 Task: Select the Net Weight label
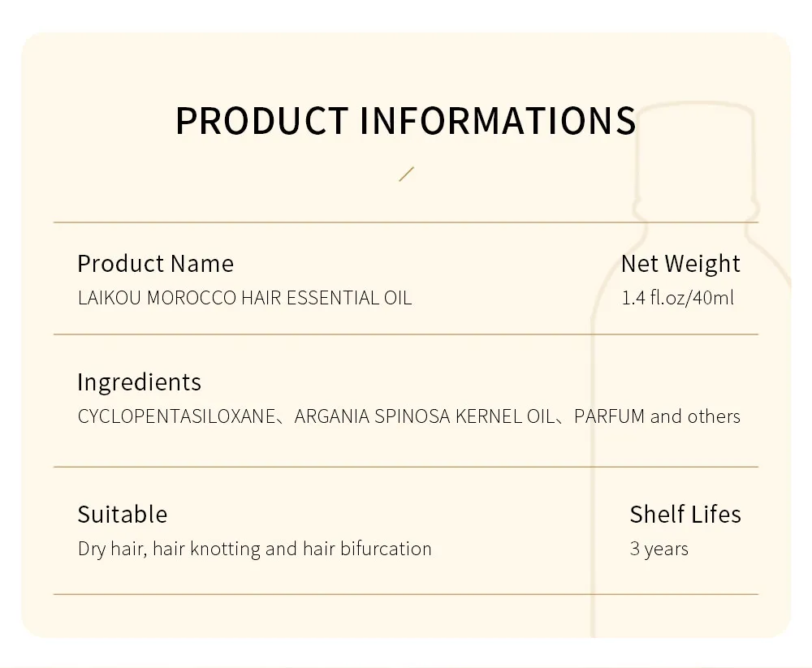point(680,264)
